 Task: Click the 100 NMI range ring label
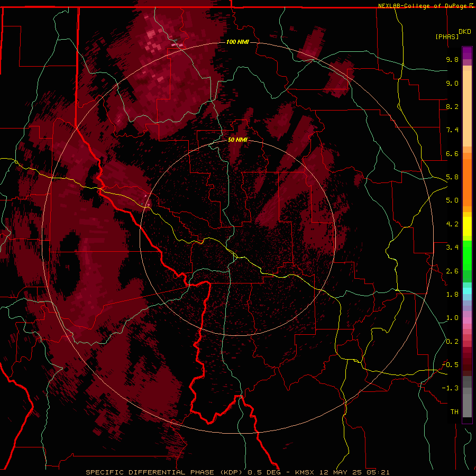pyautogui.click(x=237, y=42)
